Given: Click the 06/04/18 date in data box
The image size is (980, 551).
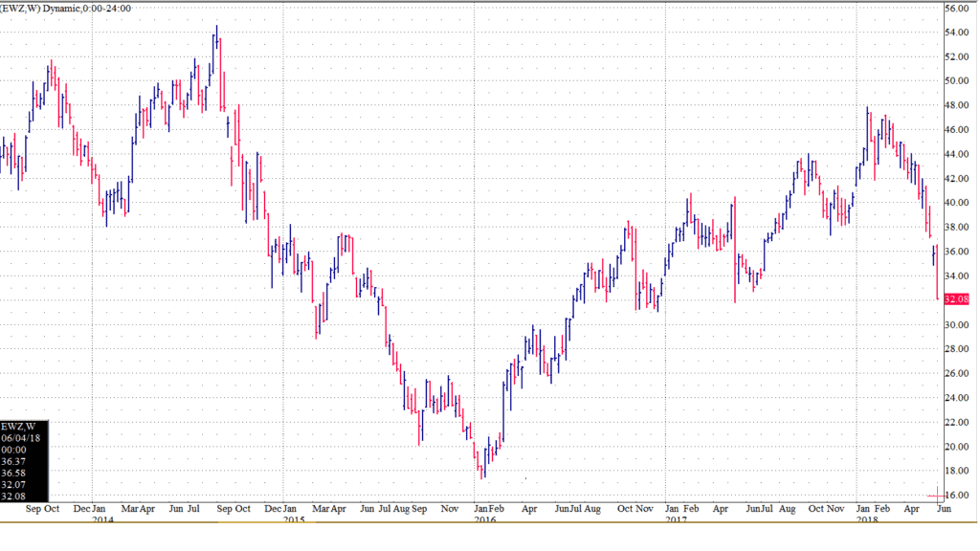Looking at the screenshot, I should (x=20, y=438).
